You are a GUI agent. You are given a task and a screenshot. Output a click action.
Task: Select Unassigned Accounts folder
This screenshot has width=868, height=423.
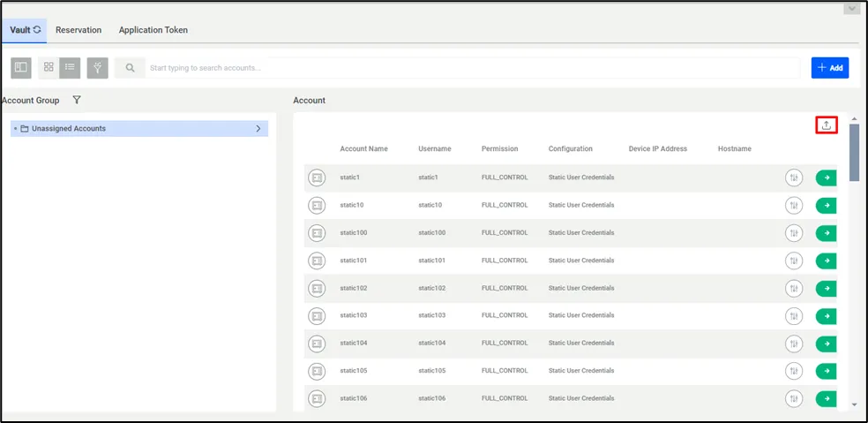point(139,129)
